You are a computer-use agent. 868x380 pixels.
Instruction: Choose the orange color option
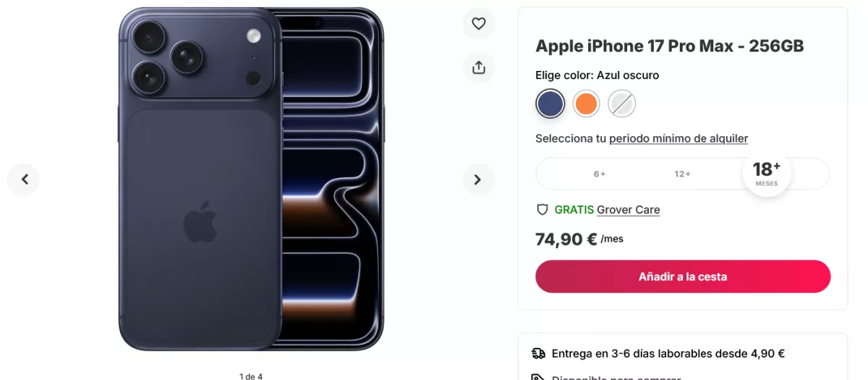click(586, 104)
